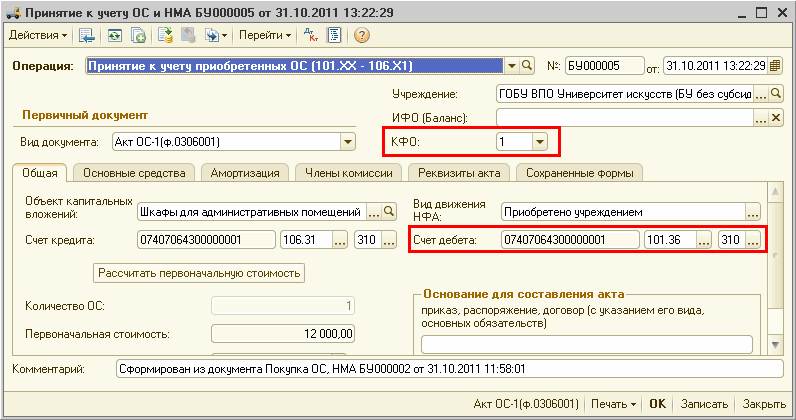Click the credit account field 106.31
Viewport: 796px width, 420px height.
[x=307, y=240]
